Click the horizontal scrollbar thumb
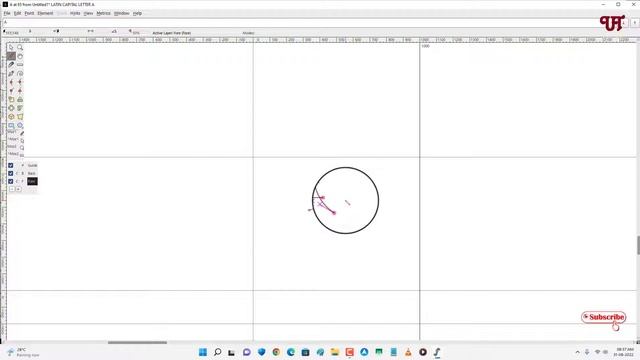Image resolution: width=640 pixels, height=360 pixels. (x=138, y=342)
